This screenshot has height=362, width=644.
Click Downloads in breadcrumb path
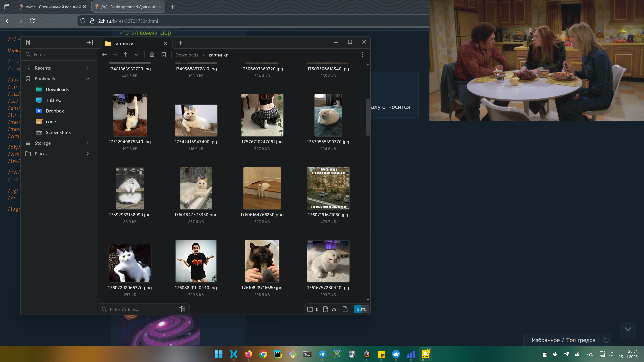pyautogui.click(x=187, y=55)
